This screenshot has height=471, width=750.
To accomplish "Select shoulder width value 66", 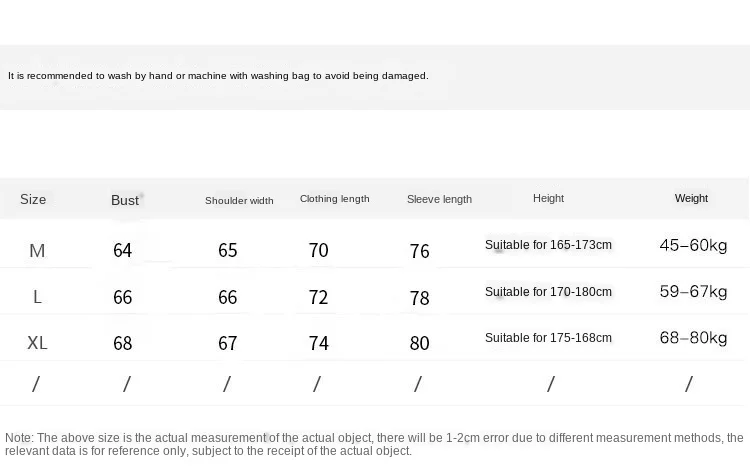I will [x=228, y=297].
